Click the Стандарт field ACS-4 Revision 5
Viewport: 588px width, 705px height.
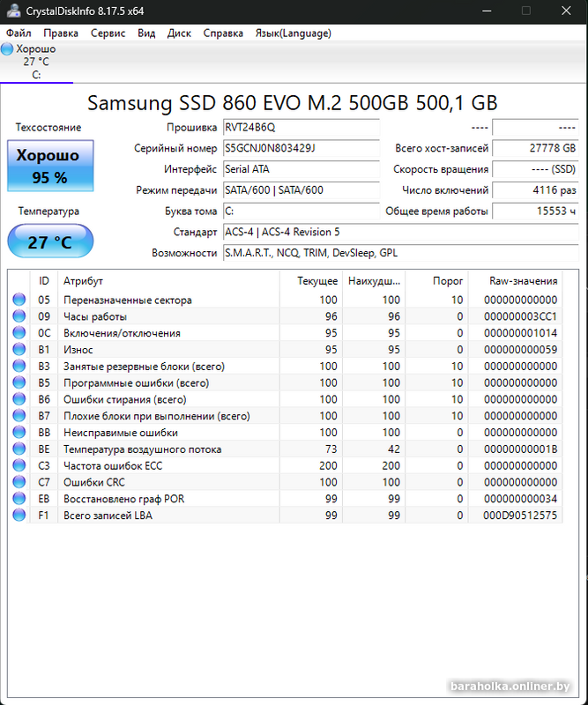[x=401, y=232]
